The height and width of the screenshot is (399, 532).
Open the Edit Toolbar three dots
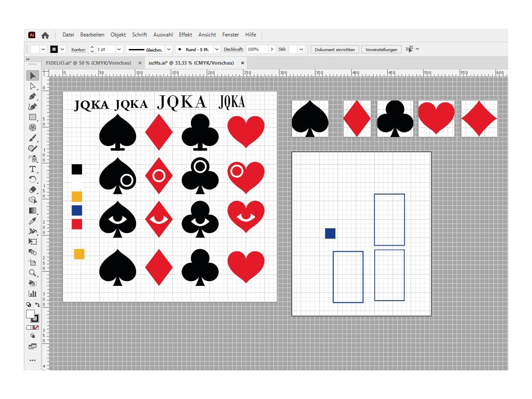(x=33, y=360)
